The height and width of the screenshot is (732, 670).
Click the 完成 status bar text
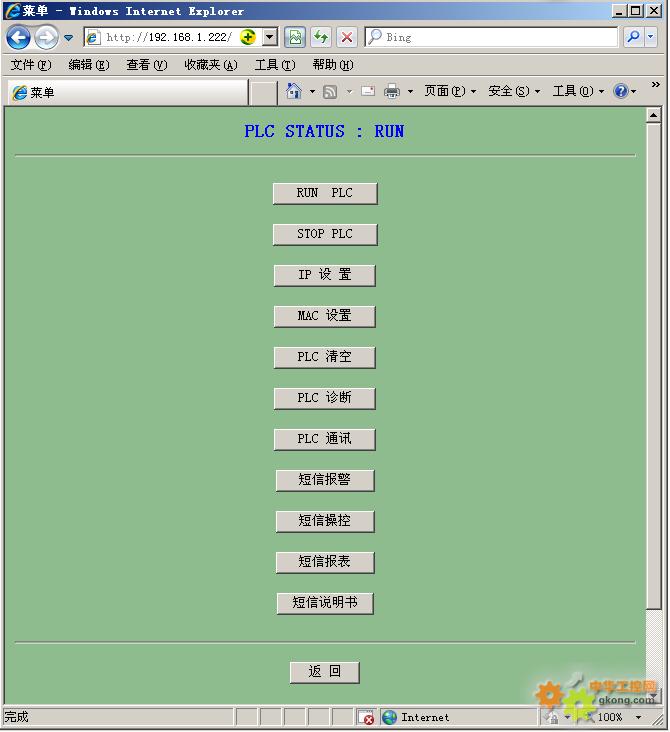click(x=17, y=717)
